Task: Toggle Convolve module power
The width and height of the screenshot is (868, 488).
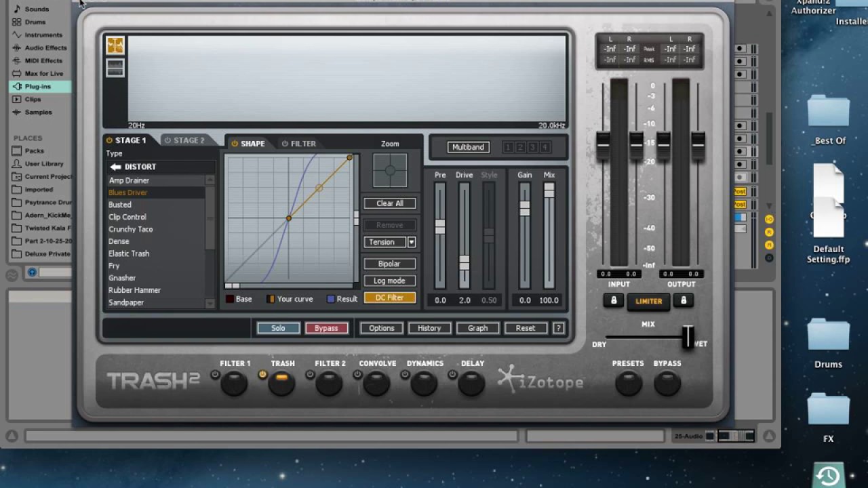Action: pyautogui.click(x=357, y=374)
